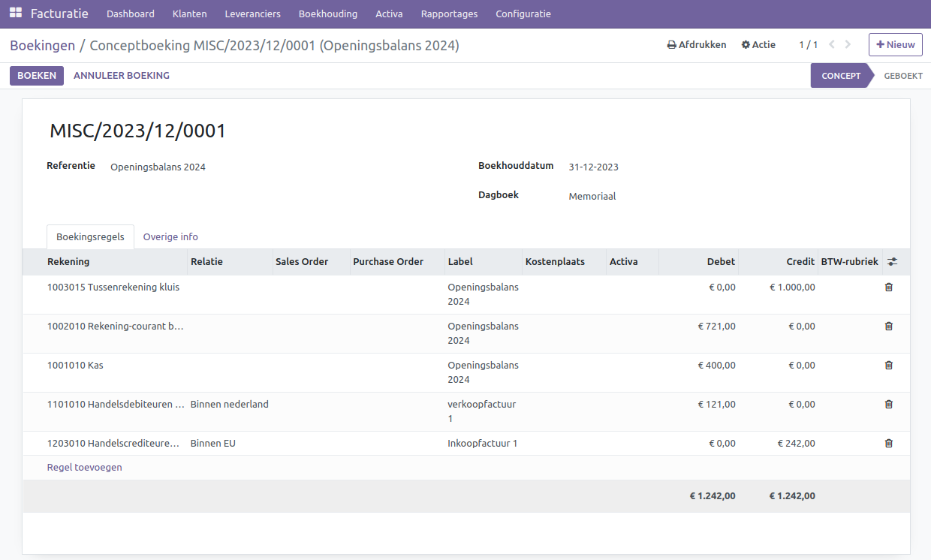Click Regel toevoegen to add line
This screenshot has height=560, width=931.
(x=84, y=468)
